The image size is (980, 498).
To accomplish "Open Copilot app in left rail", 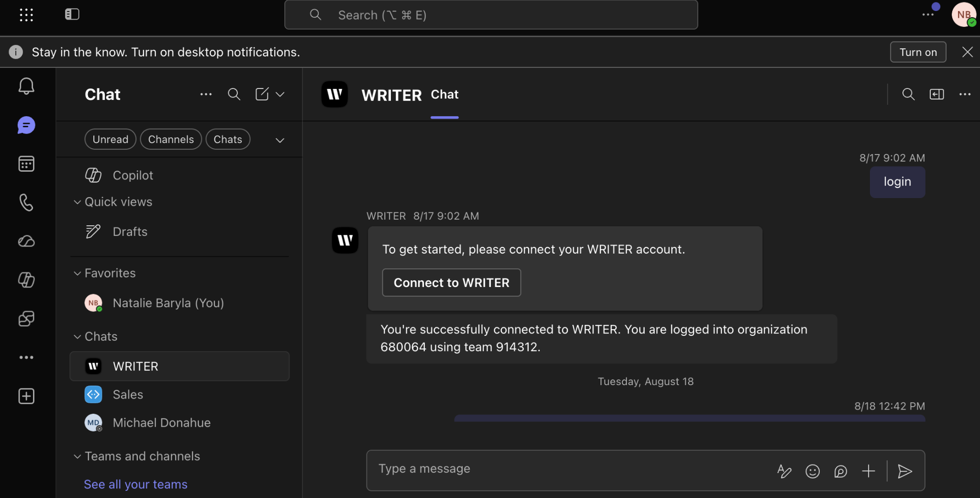I will 26,280.
